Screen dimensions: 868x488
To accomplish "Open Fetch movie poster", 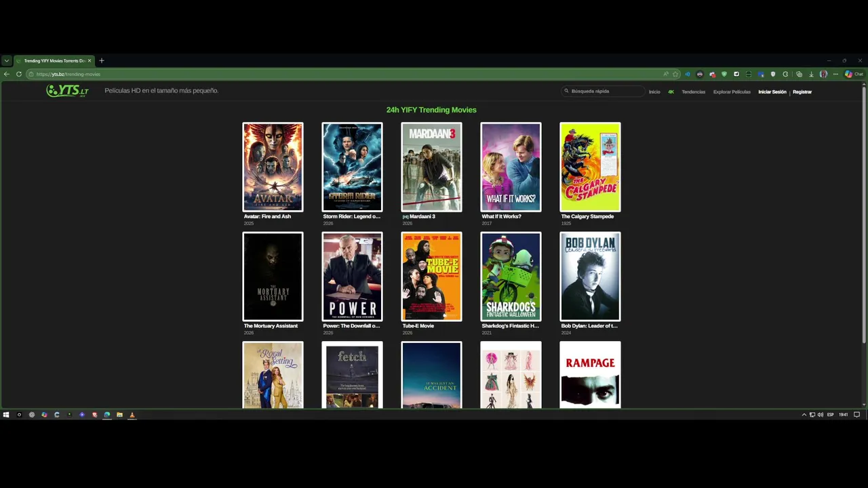I will coord(352,375).
